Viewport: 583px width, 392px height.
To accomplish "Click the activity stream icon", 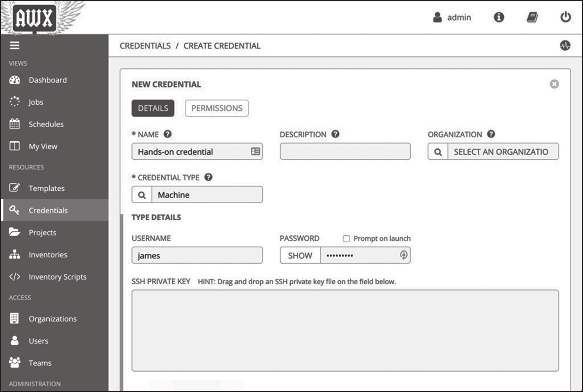I will (x=565, y=46).
